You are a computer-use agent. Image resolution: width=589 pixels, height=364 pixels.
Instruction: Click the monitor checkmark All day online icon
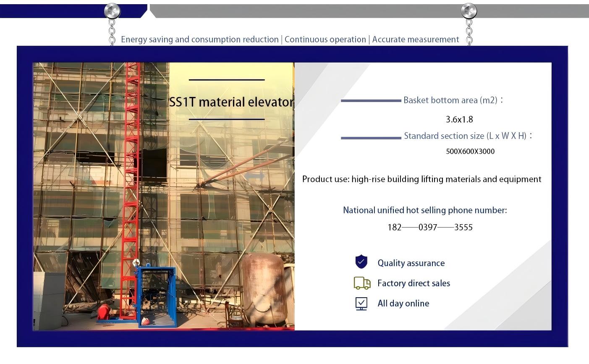[x=361, y=303]
